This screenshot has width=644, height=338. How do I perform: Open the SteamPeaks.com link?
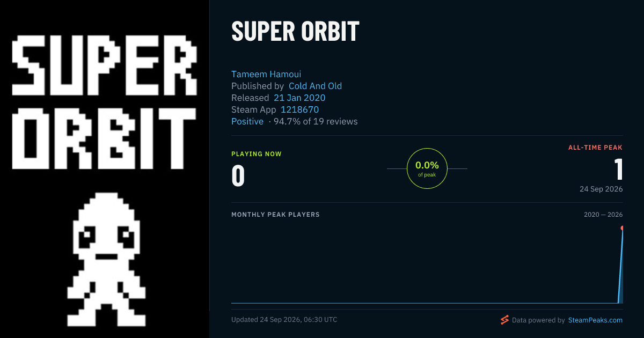pos(595,320)
